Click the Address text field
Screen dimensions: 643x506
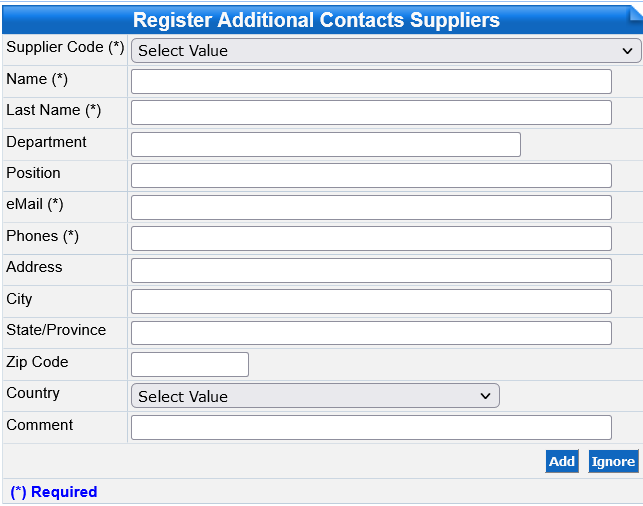tap(371, 271)
